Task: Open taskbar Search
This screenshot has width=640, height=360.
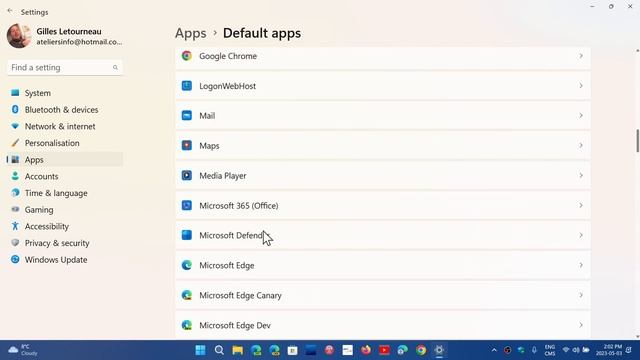Action: [x=219, y=350]
